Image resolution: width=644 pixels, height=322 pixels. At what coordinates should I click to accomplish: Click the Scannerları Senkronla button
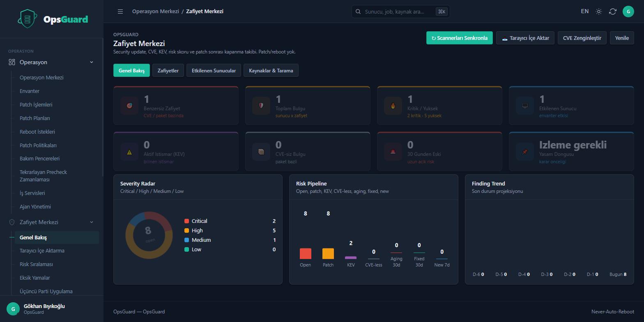[x=459, y=38]
